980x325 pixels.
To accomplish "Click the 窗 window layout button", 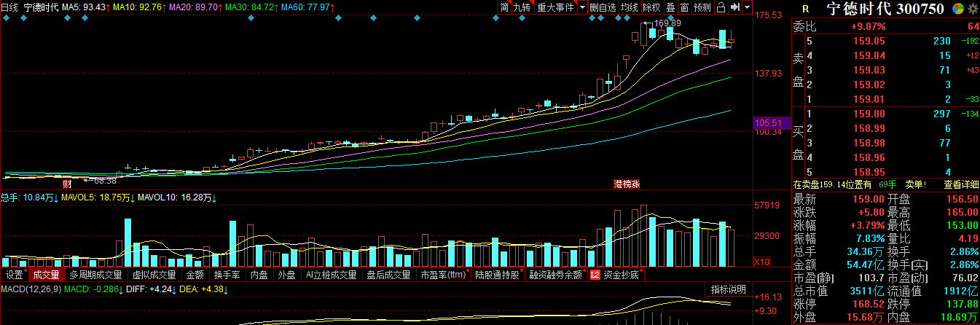I will click(684, 7).
